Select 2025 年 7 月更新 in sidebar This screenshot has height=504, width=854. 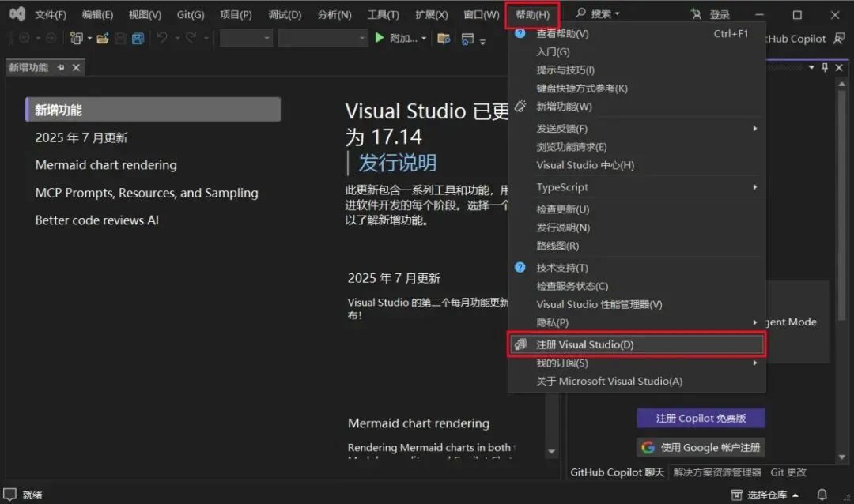coord(81,137)
